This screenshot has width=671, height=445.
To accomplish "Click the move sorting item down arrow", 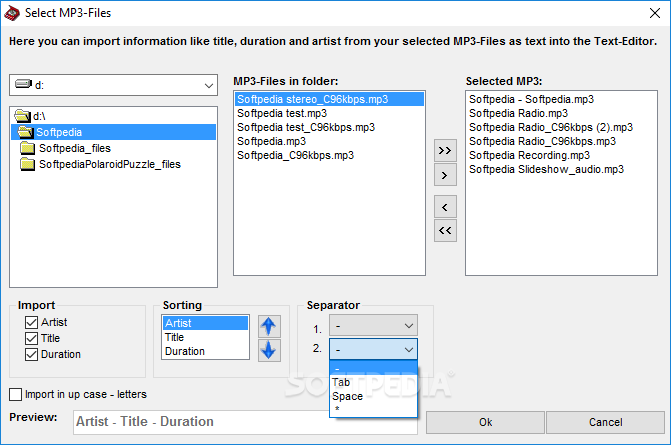I will [x=269, y=350].
